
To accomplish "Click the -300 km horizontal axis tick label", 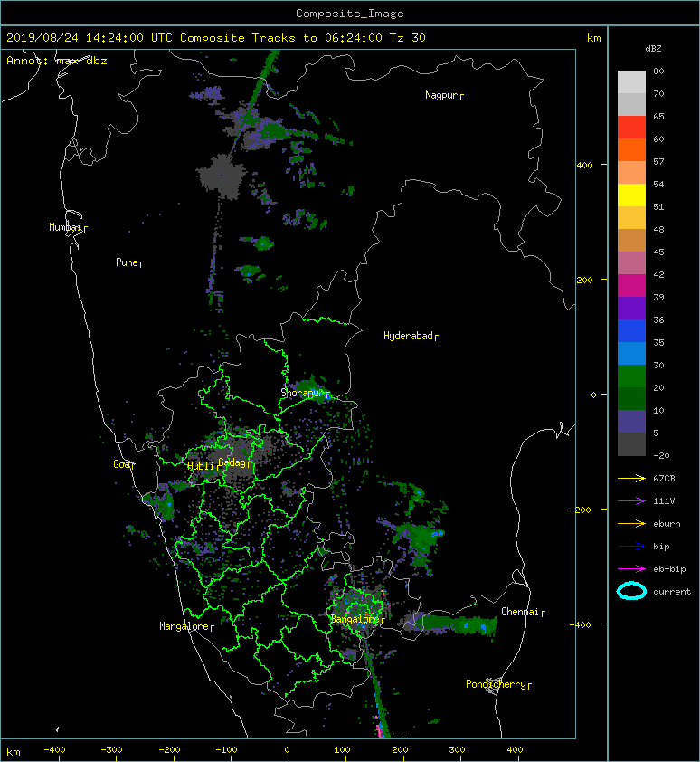I will pyautogui.click(x=111, y=750).
